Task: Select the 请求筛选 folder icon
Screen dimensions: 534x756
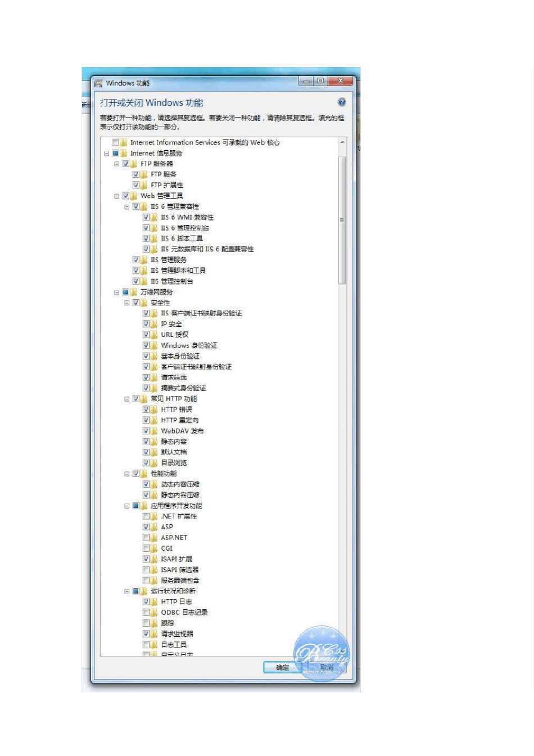Action: [154, 377]
